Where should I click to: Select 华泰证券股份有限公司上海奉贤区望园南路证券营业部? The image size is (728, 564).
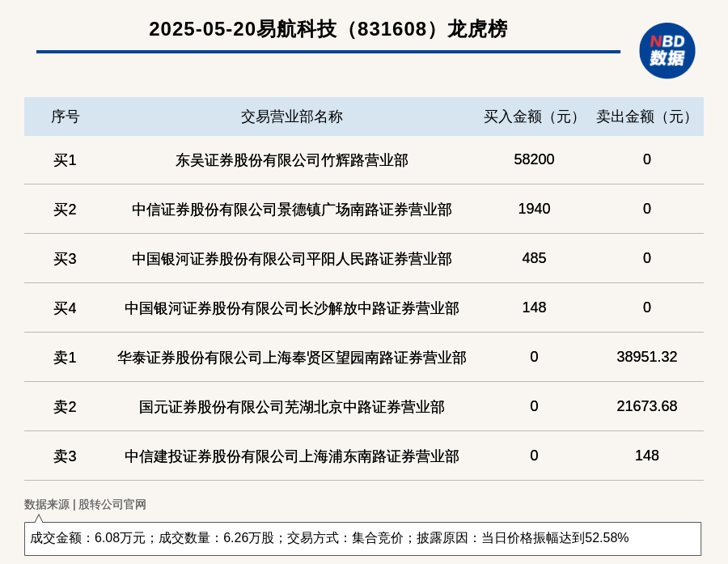click(x=291, y=358)
